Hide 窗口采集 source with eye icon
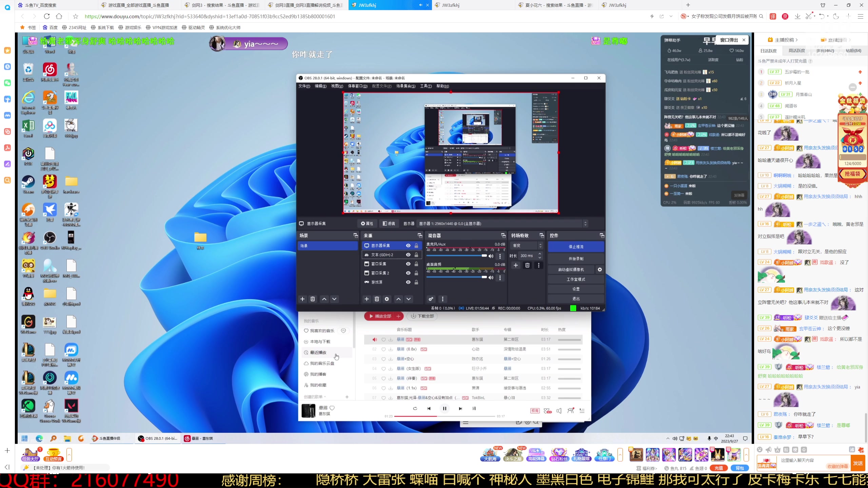This screenshot has height=488, width=868. coord(408,264)
